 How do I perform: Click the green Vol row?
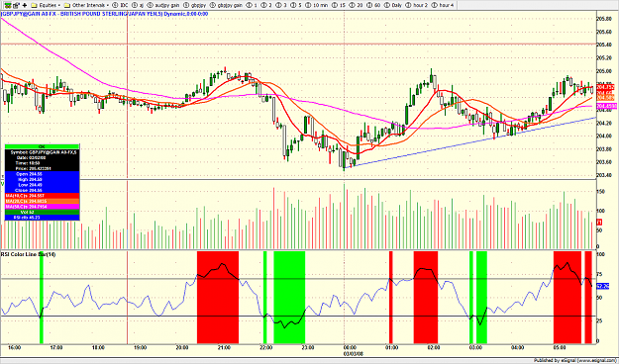(x=42, y=213)
